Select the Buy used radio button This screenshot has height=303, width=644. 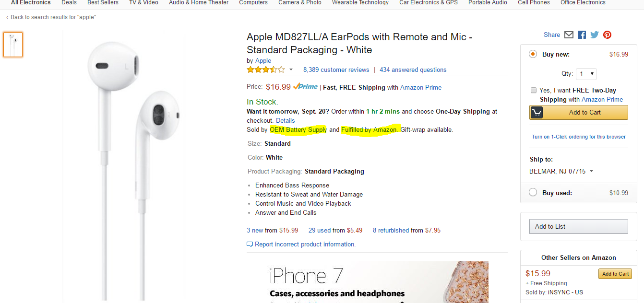click(x=533, y=192)
